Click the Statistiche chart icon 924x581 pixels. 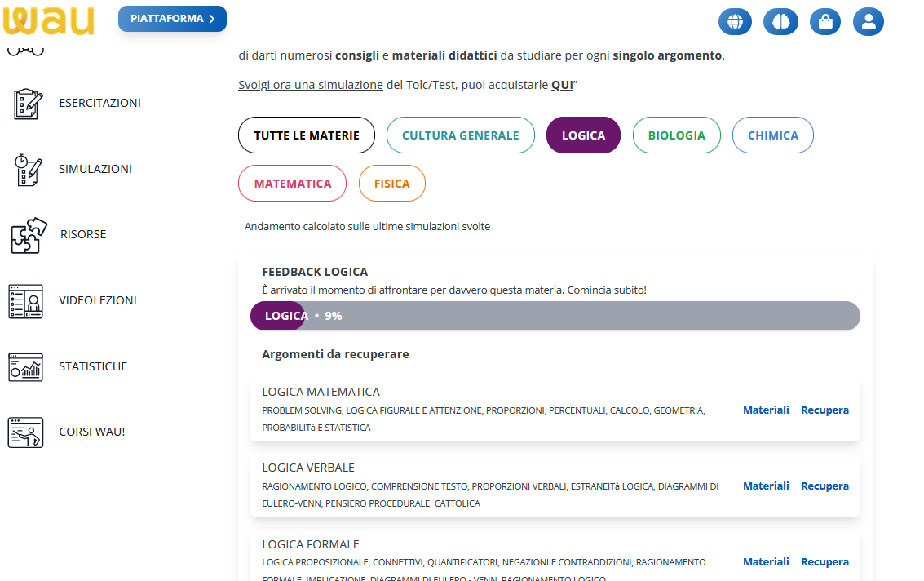[25, 367]
